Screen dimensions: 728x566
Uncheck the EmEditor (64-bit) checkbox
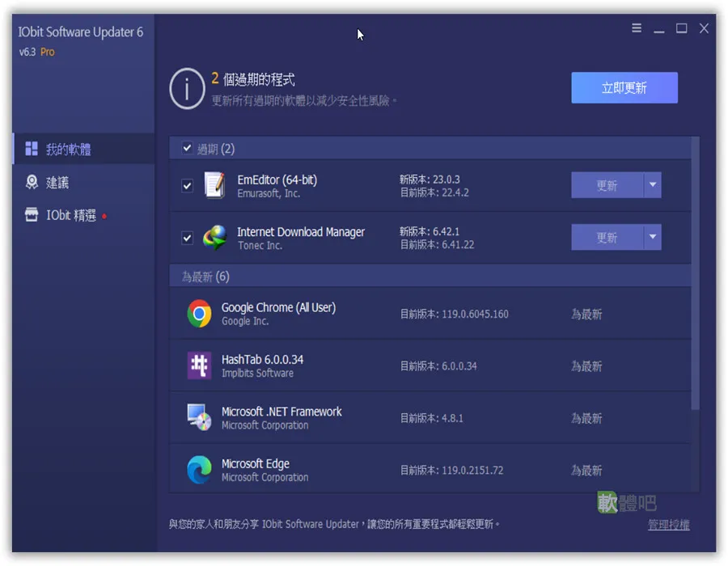187,186
